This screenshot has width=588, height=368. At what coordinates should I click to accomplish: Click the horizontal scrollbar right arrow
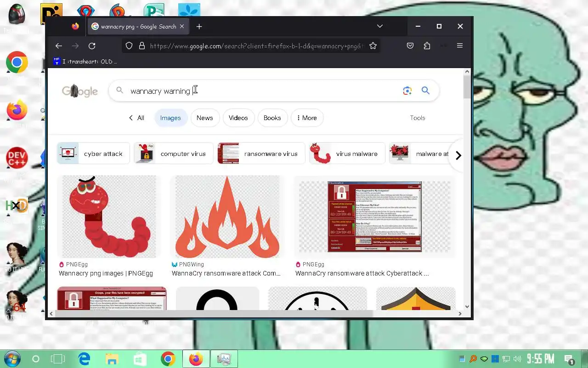pos(460,314)
